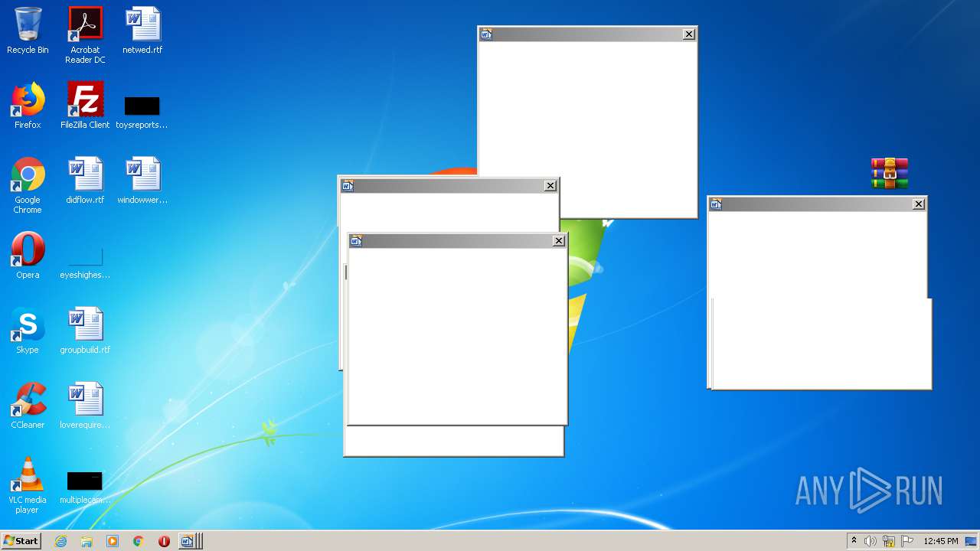This screenshot has width=980, height=551.
Task: Open the network tray icon
Action: pyautogui.click(x=889, y=541)
